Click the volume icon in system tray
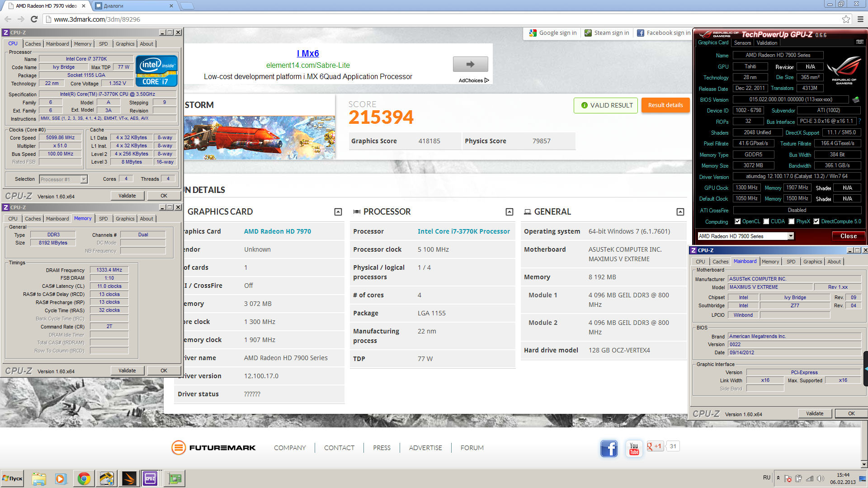868x488 pixels. pos(821,478)
